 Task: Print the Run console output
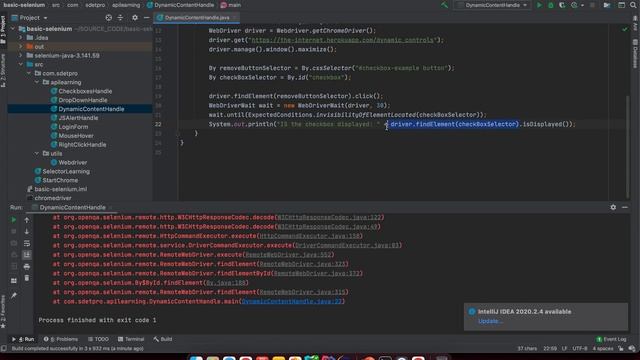pos(27,267)
